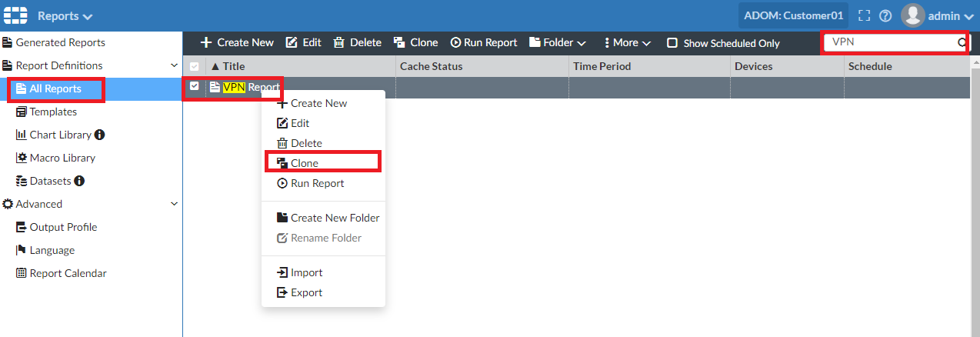Click the fullscreen toggle icon in header
Image resolution: width=980 pixels, height=337 pixels.
pyautogui.click(x=864, y=15)
